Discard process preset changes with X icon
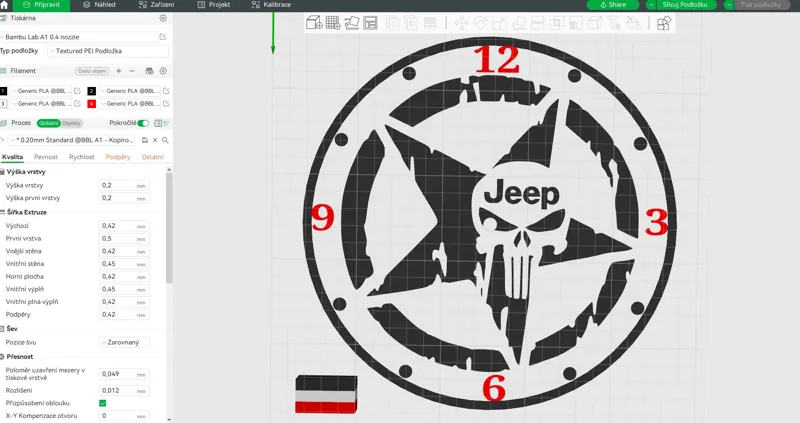Screen dimensions: 800x423 155,140
